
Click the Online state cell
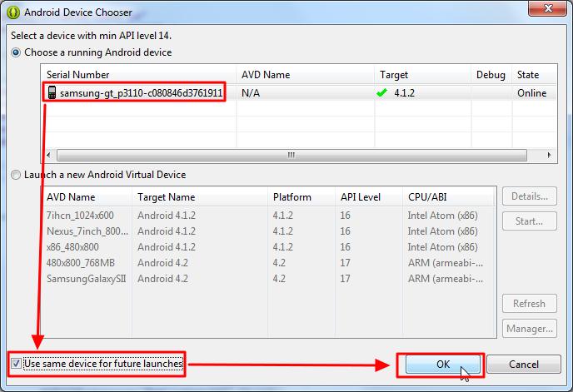(x=531, y=93)
